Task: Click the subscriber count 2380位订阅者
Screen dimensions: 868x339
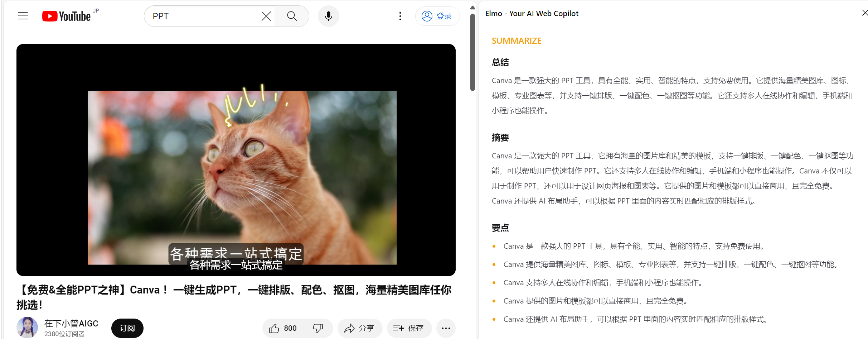Action: pyautogui.click(x=64, y=334)
